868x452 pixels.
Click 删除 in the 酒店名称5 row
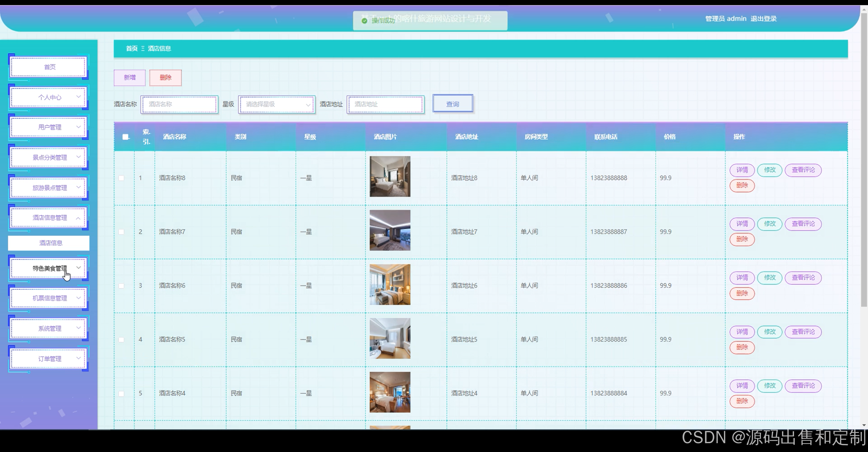click(742, 347)
